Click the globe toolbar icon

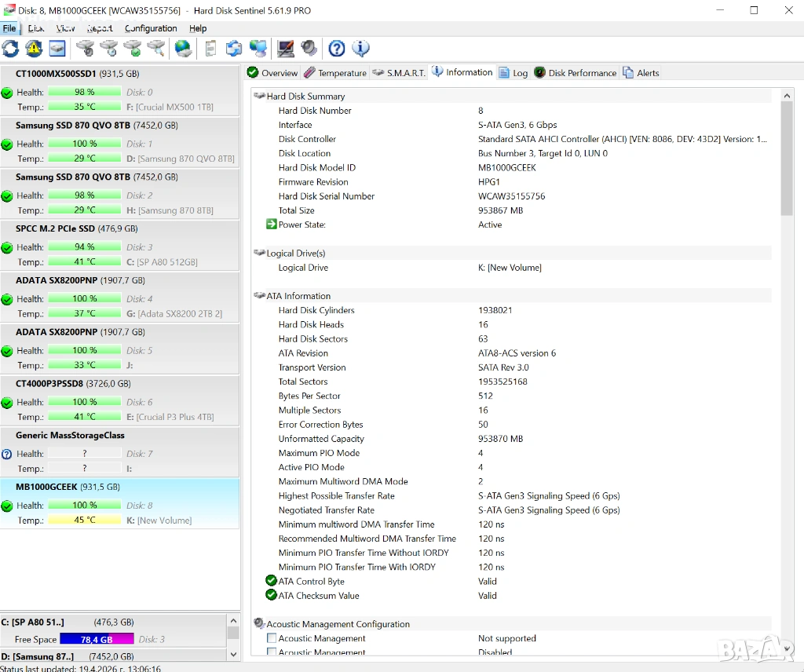click(x=184, y=49)
